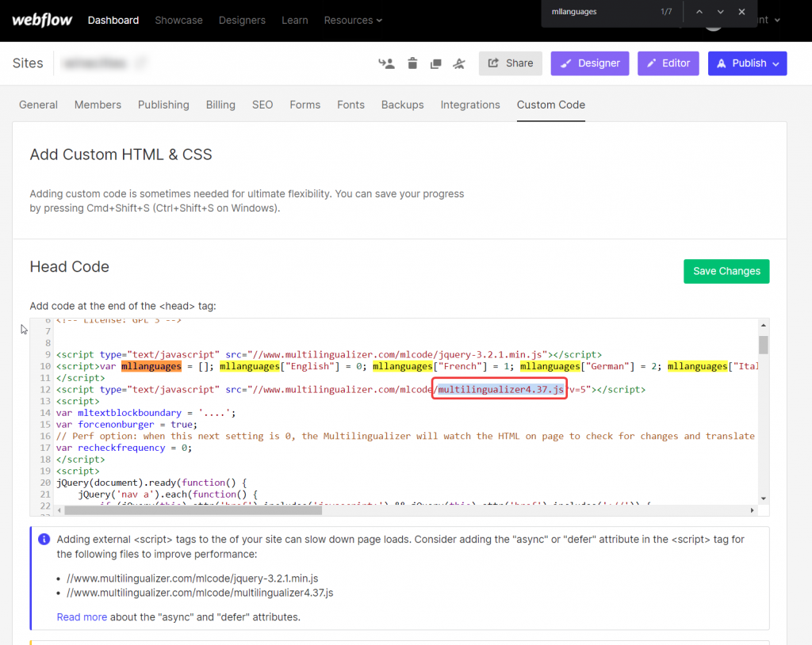This screenshot has height=645, width=812.
Task: Click the transfer site icon
Action: 386,63
